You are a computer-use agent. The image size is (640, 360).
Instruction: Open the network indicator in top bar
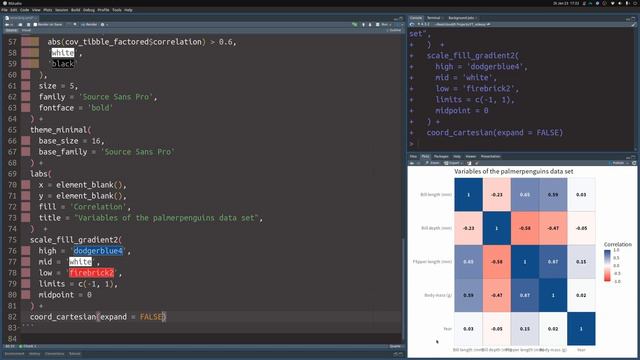612,3
